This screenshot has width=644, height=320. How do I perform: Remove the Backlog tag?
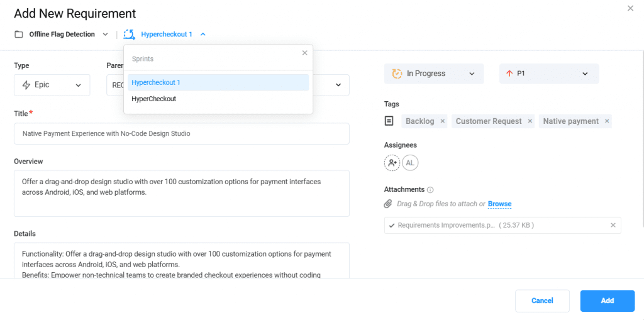[x=442, y=121]
